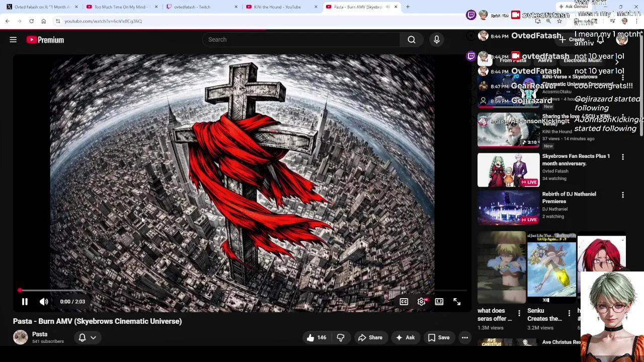
Task: Save the video to a playlist
Action: pos(438,338)
